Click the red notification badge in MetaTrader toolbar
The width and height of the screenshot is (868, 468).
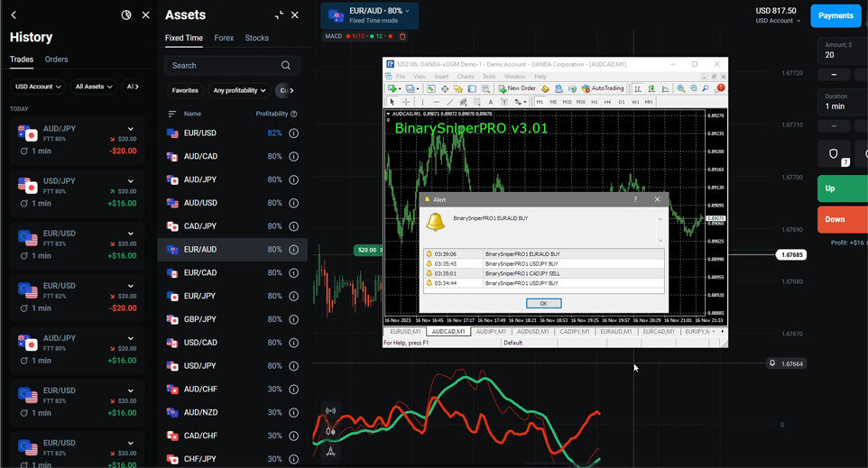[x=721, y=87]
